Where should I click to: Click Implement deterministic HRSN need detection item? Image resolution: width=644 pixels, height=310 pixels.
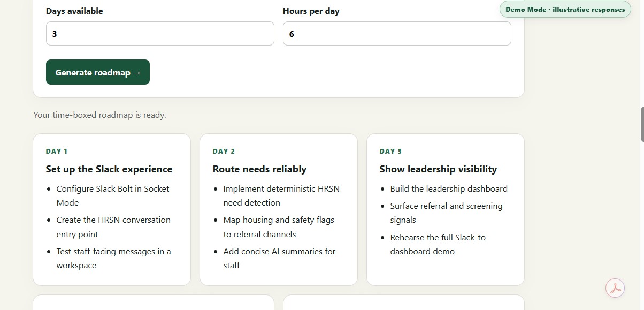(281, 195)
